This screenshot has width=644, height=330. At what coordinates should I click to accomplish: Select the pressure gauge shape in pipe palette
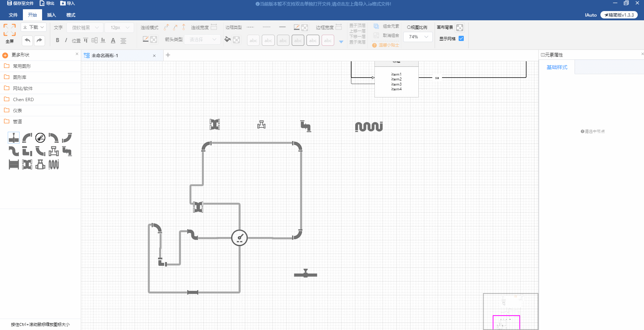pyautogui.click(x=40, y=138)
